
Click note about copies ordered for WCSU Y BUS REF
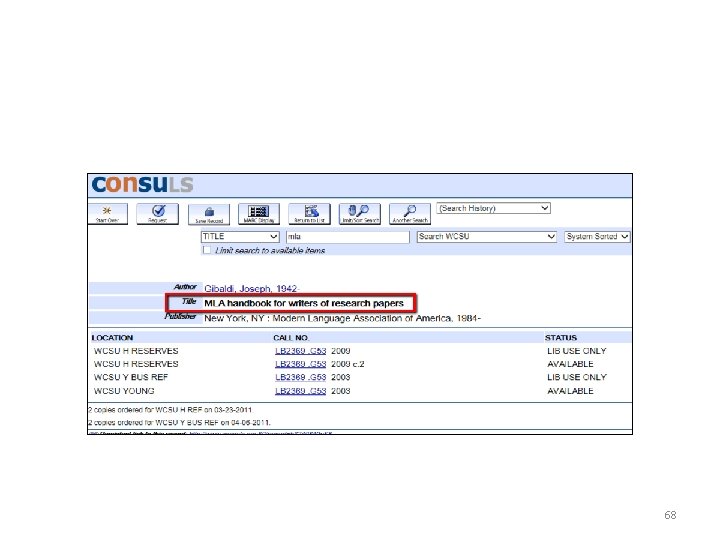click(180, 422)
